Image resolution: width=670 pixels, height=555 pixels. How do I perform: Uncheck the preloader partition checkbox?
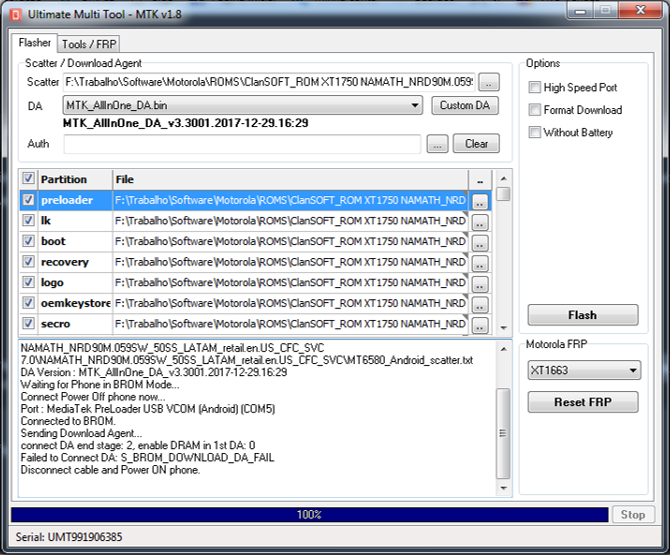point(28,200)
